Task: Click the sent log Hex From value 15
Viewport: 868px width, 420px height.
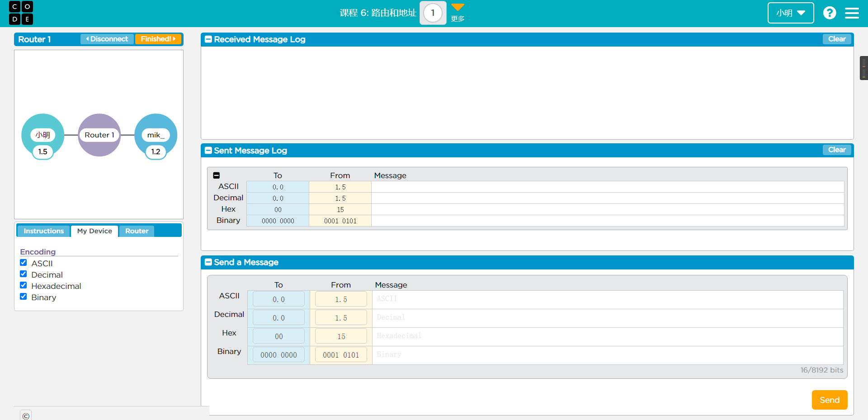Action: (340, 209)
